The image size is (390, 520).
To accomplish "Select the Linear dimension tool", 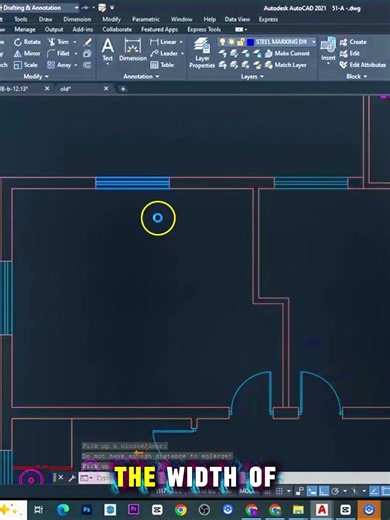I will tap(163, 42).
